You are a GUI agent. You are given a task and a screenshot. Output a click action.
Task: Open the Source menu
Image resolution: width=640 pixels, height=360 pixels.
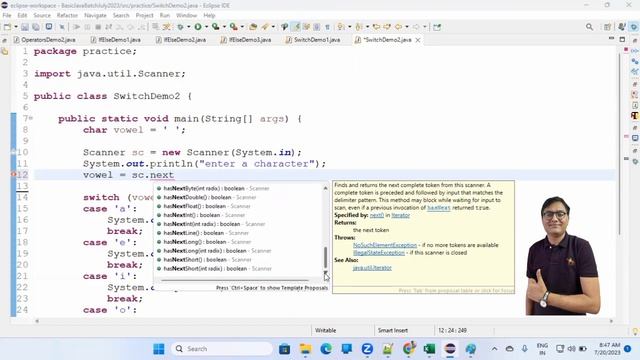click(x=42, y=15)
